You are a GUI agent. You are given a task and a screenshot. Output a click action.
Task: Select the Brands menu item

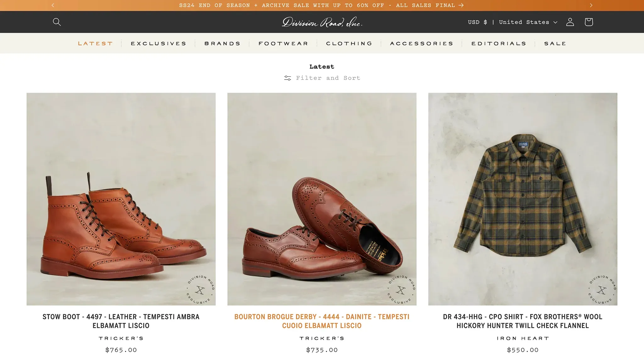click(222, 43)
